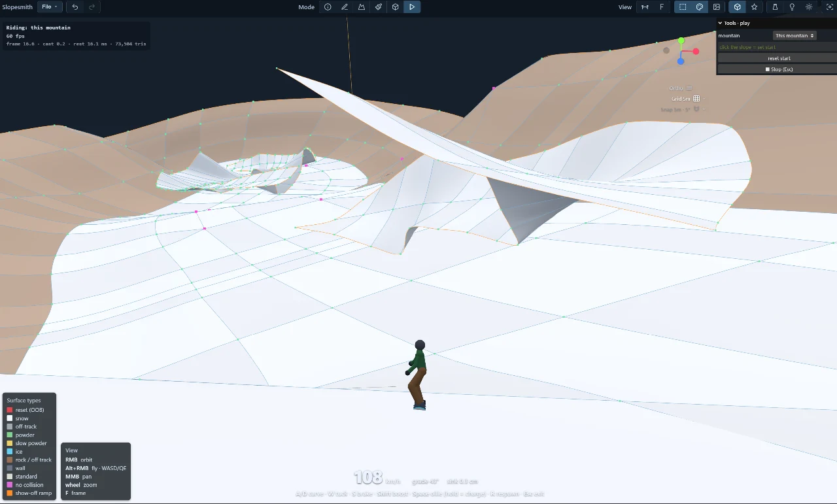The height and width of the screenshot is (504, 837).
Task: Expand the Snap 5m dropdown arrow
Action: coord(704,109)
